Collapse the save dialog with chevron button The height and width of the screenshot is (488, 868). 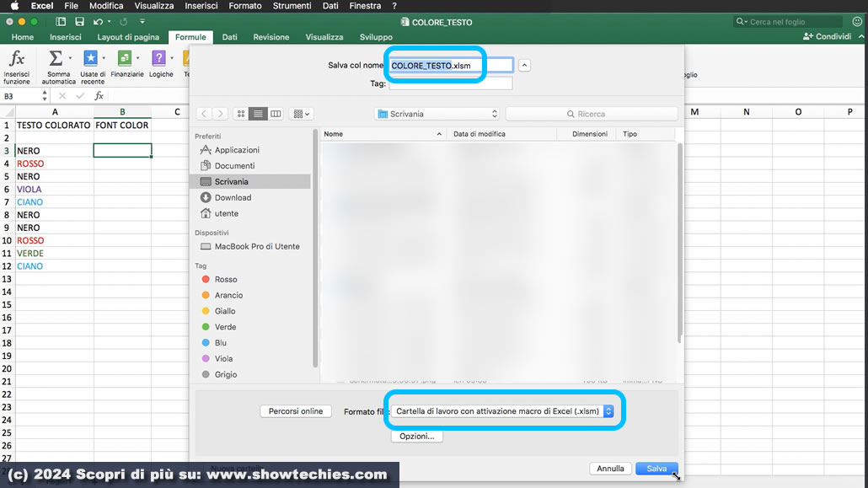point(524,66)
